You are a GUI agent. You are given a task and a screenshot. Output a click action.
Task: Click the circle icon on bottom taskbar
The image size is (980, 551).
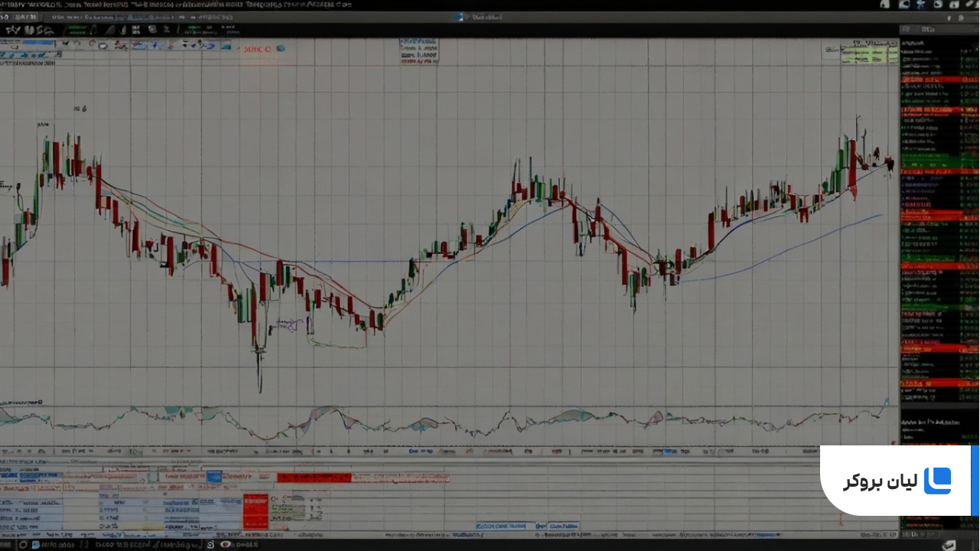click(x=23, y=545)
